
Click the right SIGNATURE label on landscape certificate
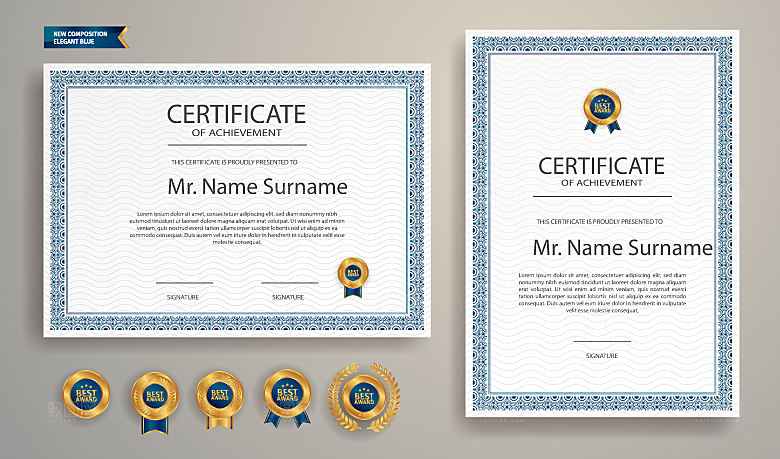pos(288,297)
